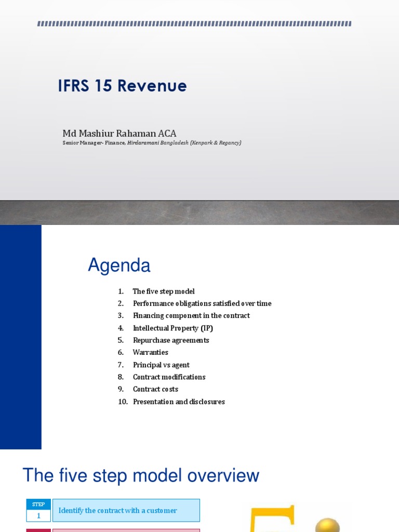
Task: Click the 'STEP 1' number box
Action: point(38,510)
